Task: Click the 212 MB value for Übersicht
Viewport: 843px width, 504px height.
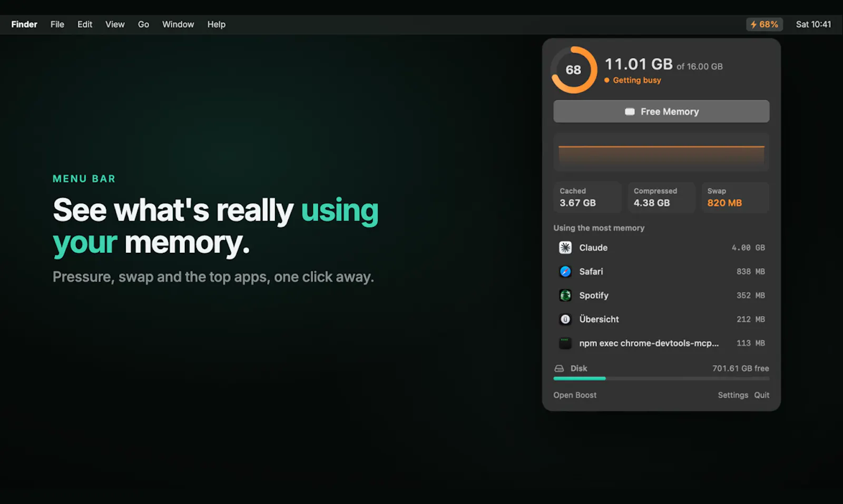Action: click(751, 319)
